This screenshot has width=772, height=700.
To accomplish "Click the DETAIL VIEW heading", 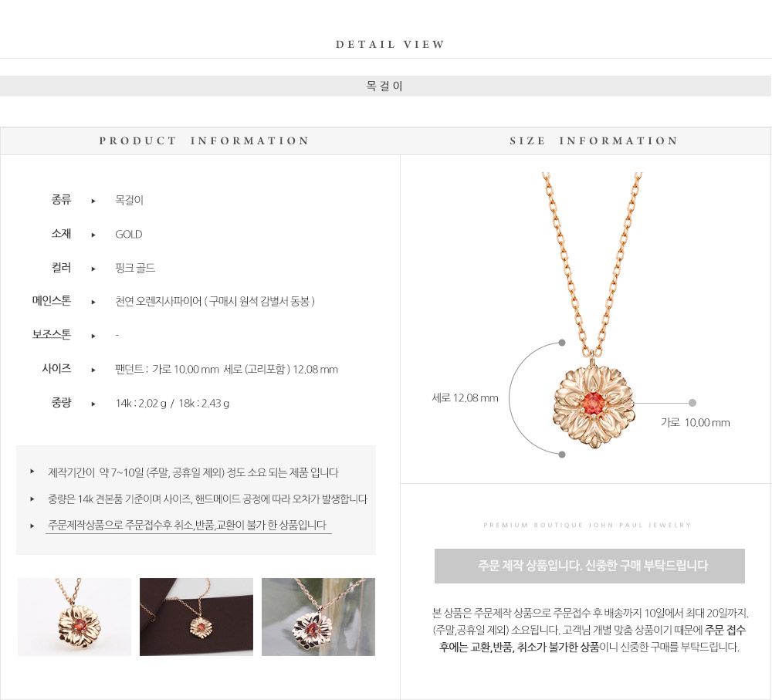I will pyautogui.click(x=390, y=44).
